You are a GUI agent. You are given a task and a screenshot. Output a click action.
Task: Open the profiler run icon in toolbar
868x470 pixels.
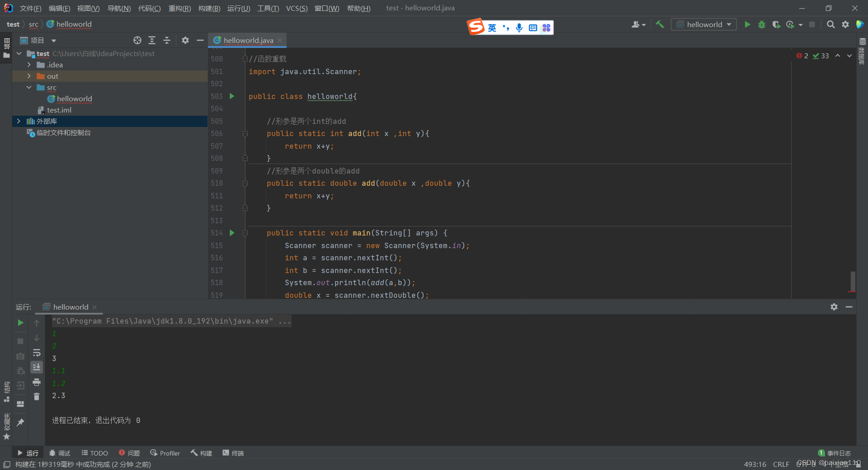click(790, 24)
